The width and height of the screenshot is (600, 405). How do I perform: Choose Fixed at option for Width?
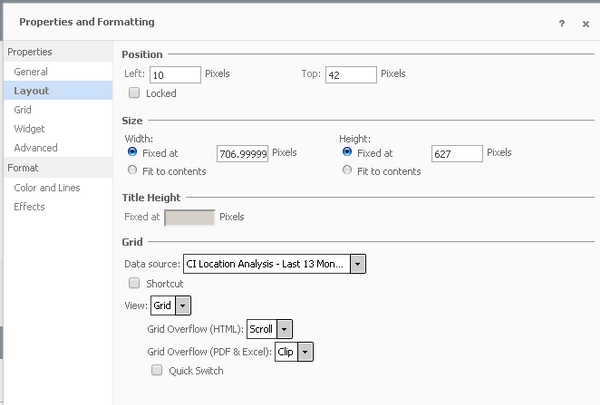coord(134,153)
